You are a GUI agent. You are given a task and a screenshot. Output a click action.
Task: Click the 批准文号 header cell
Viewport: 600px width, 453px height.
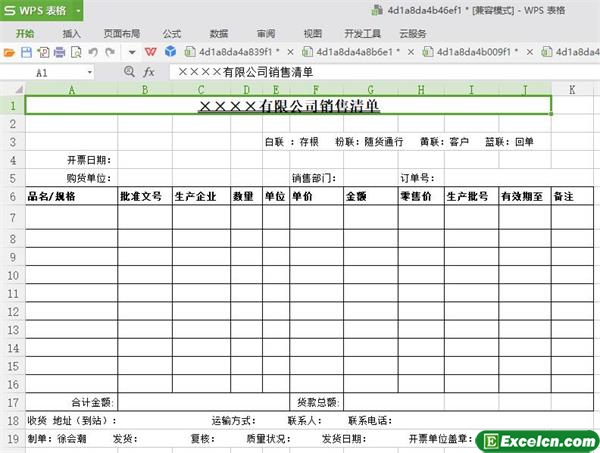145,196
